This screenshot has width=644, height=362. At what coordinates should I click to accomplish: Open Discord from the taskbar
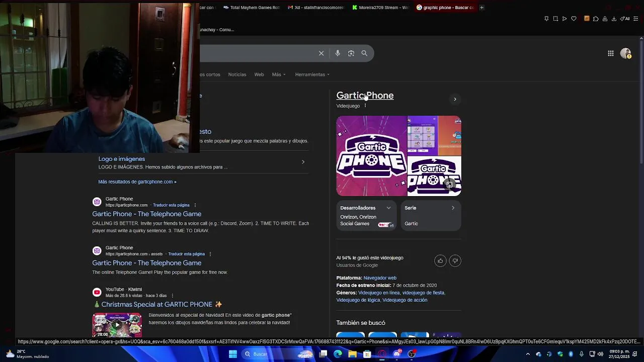(x=397, y=354)
